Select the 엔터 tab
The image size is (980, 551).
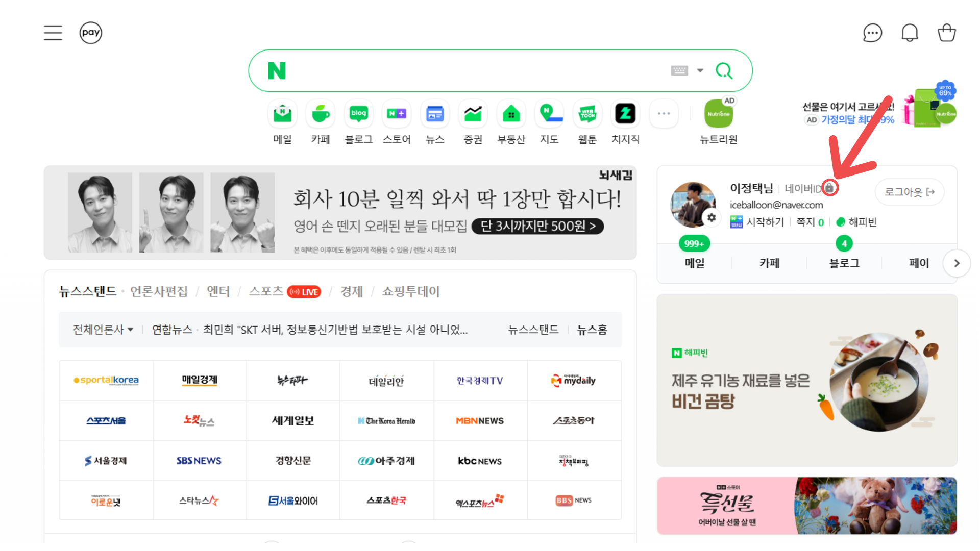point(218,291)
